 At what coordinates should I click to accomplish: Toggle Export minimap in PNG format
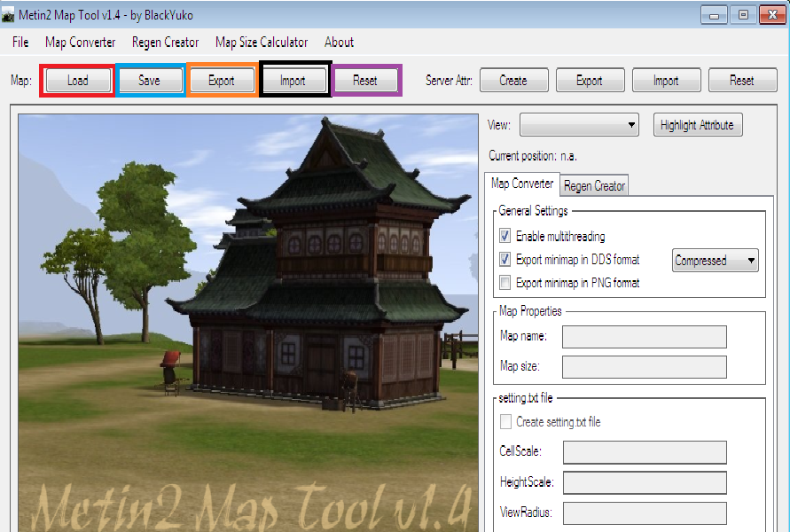[x=505, y=282]
